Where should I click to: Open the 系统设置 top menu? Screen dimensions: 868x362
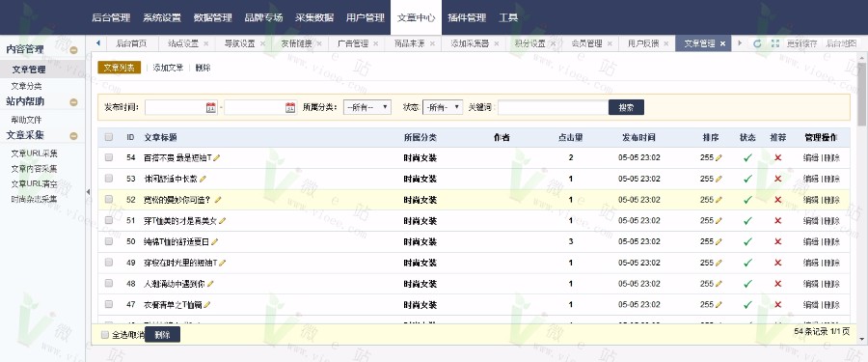tap(162, 17)
